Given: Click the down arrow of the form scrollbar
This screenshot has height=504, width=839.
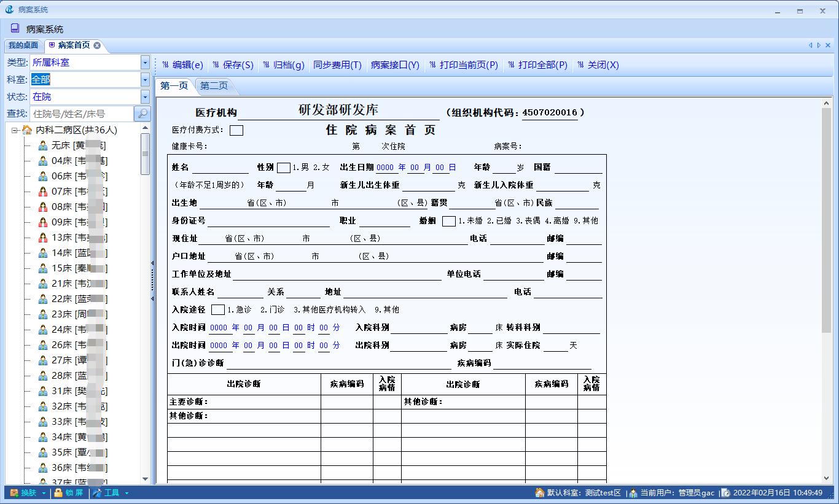Looking at the screenshot, I should pyautogui.click(x=826, y=478).
